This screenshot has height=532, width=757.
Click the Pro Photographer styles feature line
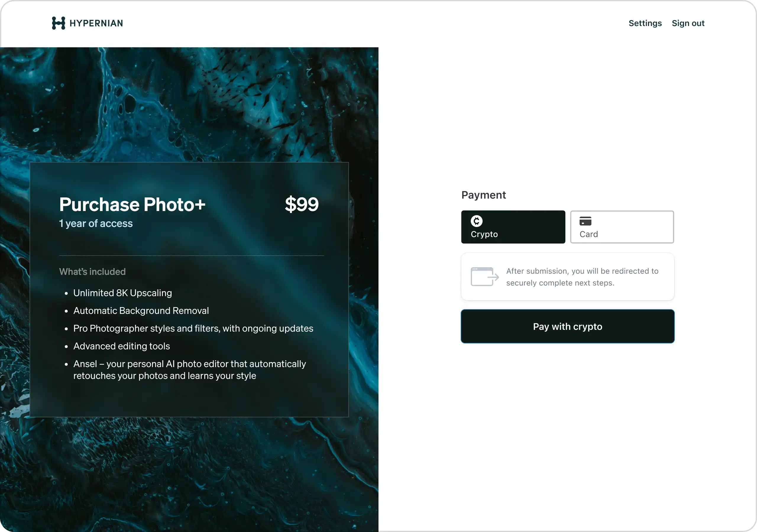pyautogui.click(x=193, y=329)
